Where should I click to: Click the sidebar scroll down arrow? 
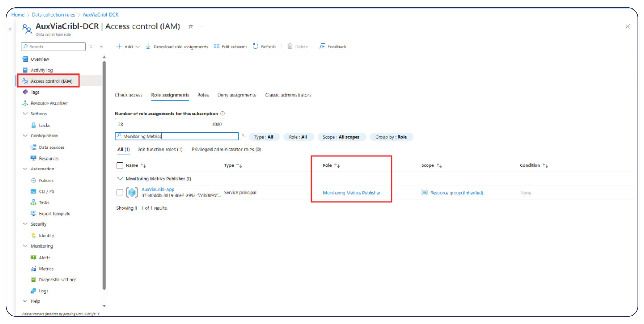(x=104, y=306)
